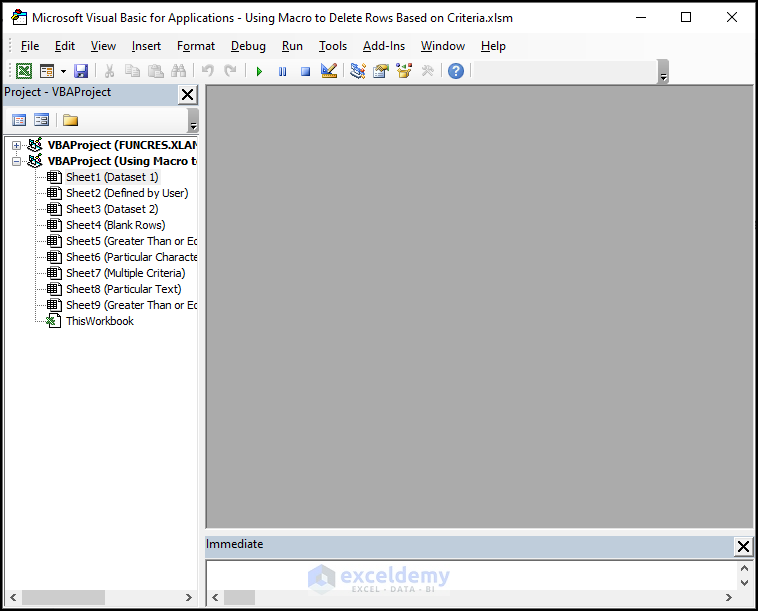Save the workbook with the floppy icon
This screenshot has height=611, width=758.
[81, 71]
